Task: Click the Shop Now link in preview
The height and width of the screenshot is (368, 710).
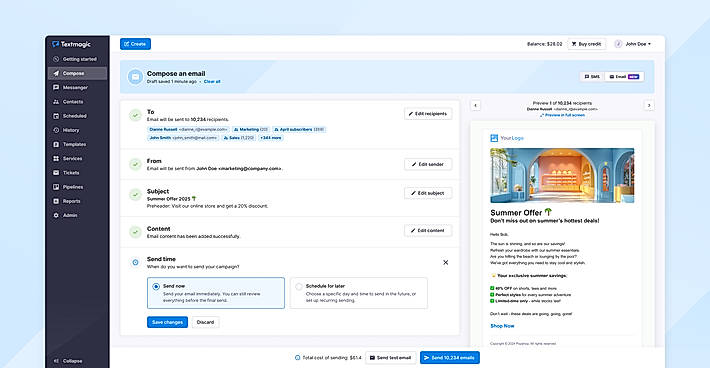Action: [502, 326]
